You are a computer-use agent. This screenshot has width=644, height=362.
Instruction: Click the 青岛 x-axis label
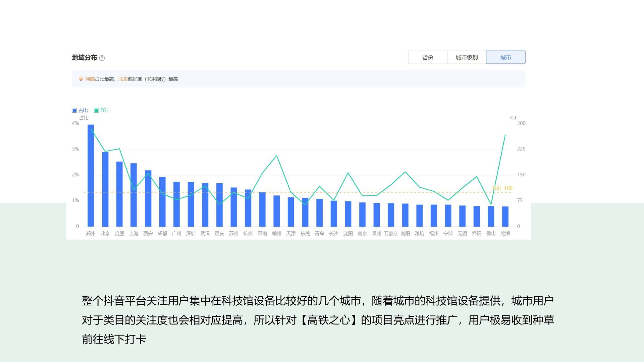(x=319, y=233)
